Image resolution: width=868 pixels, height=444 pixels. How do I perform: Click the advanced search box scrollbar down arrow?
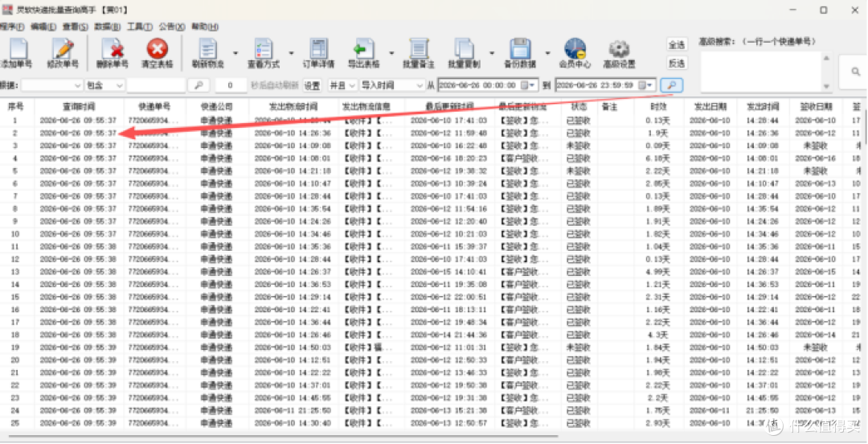click(x=826, y=87)
